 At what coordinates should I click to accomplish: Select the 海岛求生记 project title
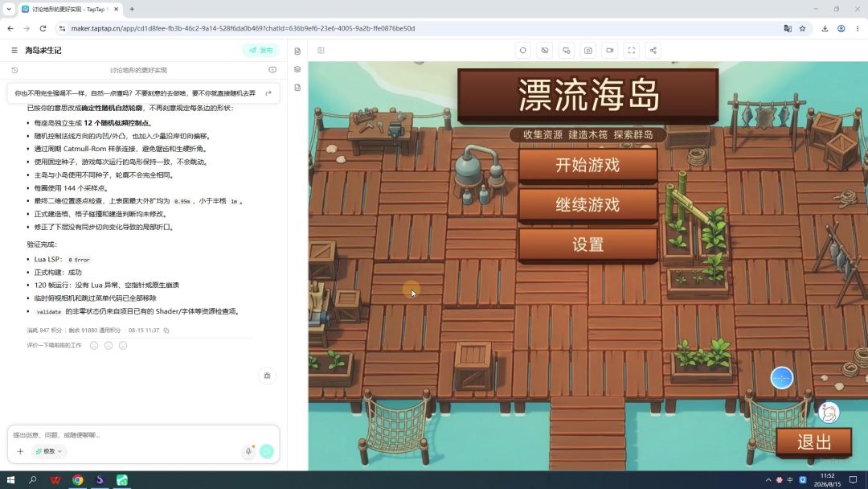point(43,51)
